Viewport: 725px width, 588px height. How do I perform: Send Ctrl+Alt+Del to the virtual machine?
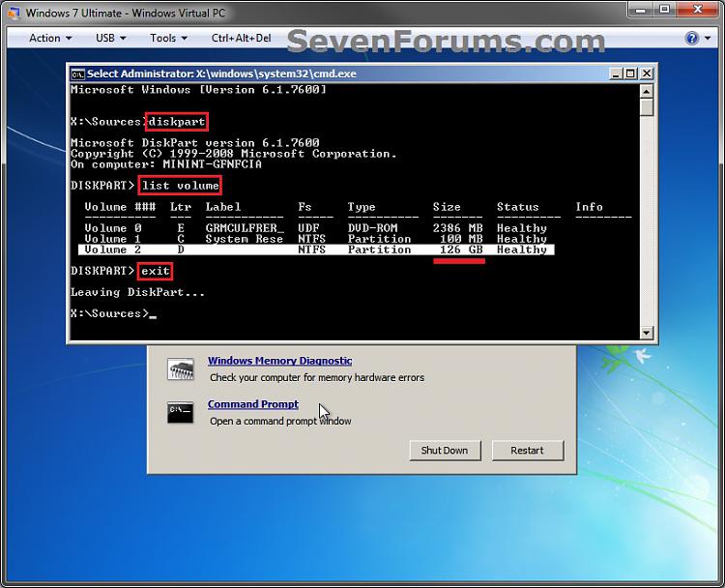[x=241, y=38]
